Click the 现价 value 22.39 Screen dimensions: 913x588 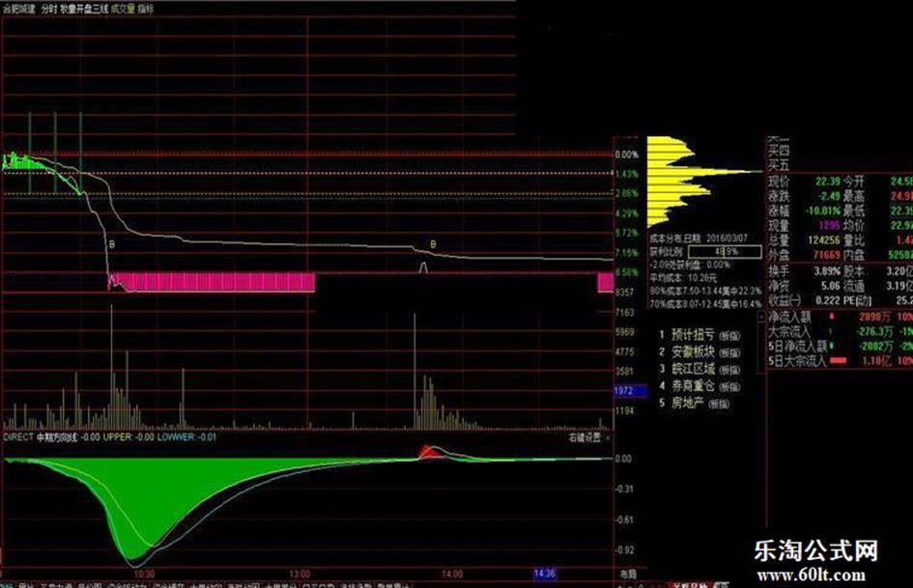point(827,182)
